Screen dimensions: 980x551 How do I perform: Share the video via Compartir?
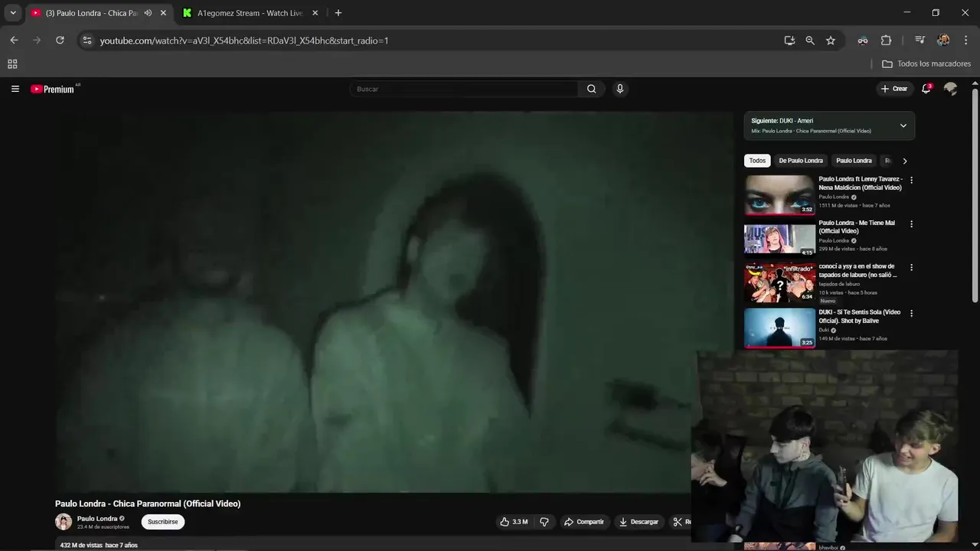click(x=584, y=522)
